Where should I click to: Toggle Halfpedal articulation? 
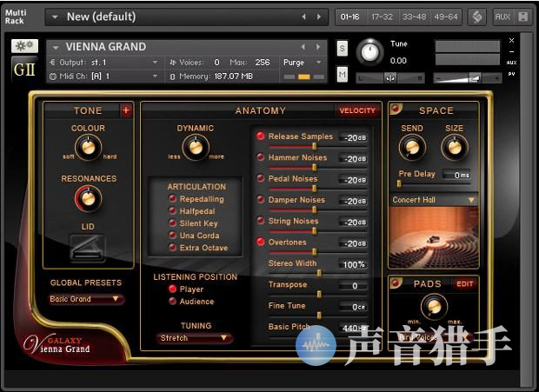172,210
